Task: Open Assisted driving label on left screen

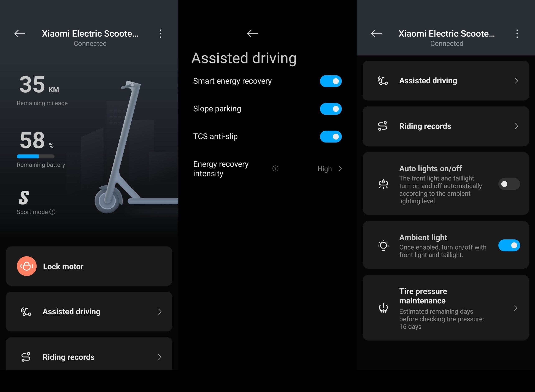Action: pos(71,312)
